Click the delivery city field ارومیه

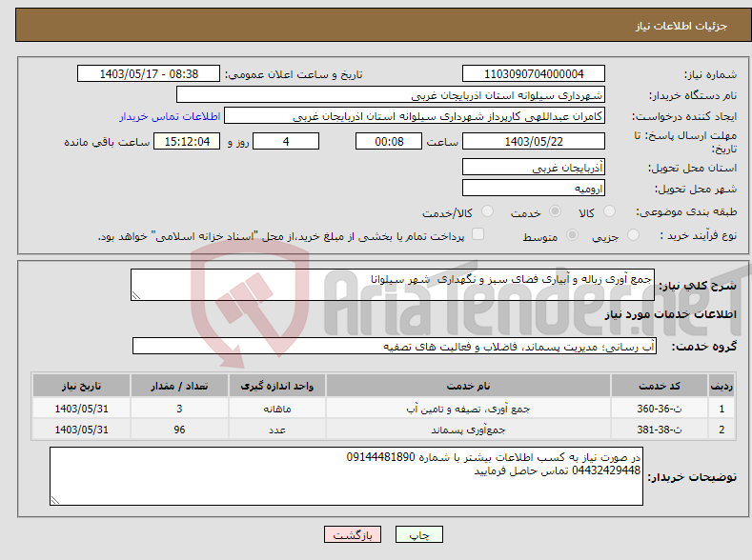pos(534,188)
